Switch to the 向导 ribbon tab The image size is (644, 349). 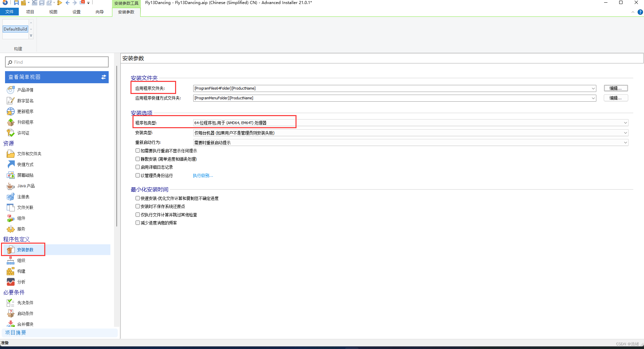100,12
